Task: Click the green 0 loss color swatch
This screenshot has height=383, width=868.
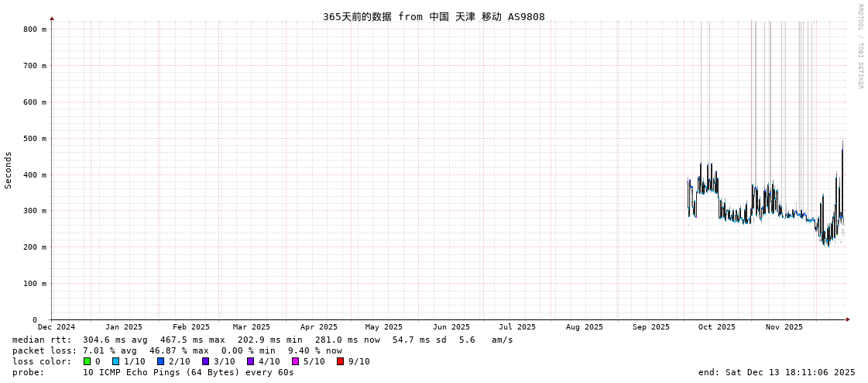Action: (x=87, y=361)
